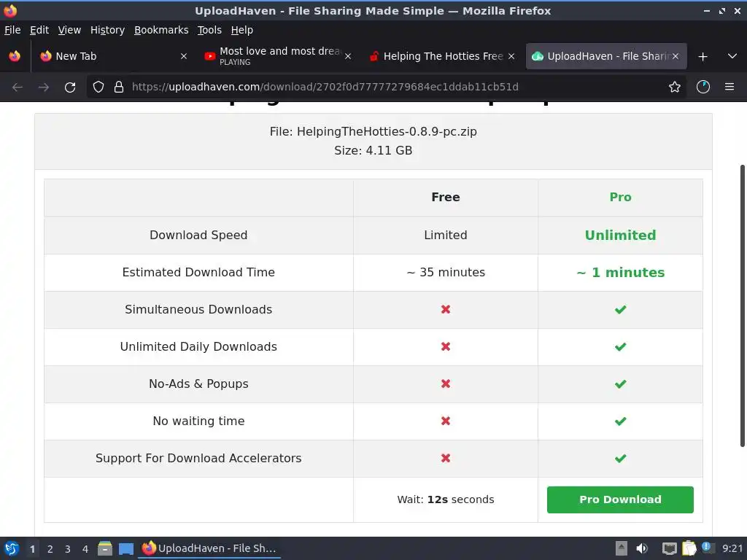
Task: Click green check in Download Accelerators row
Action: click(620, 458)
